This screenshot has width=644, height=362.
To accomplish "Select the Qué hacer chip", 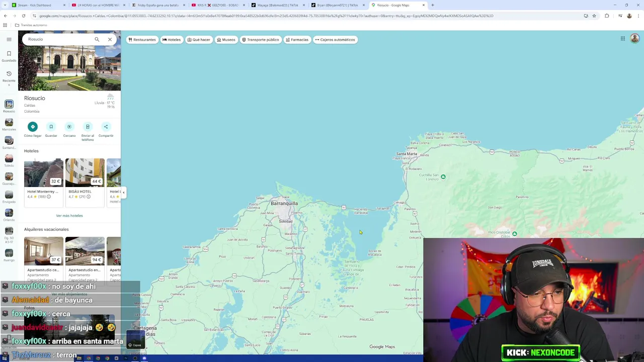I will [199, 40].
